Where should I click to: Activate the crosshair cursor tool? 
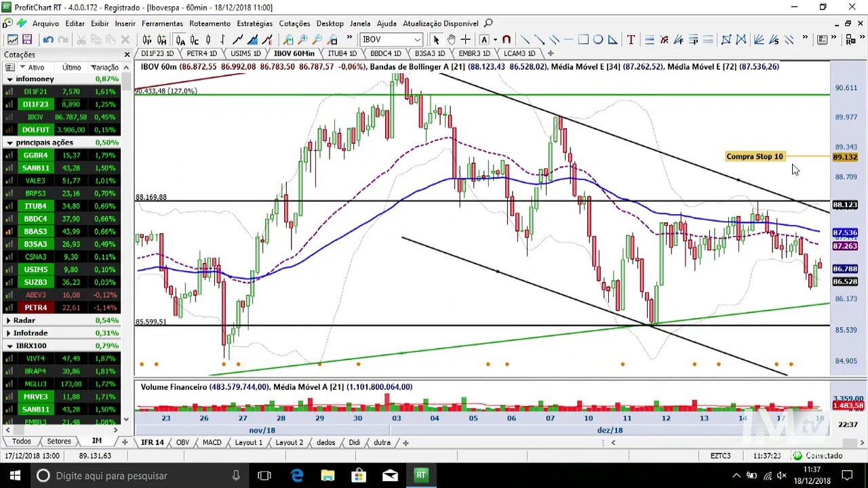click(x=467, y=39)
